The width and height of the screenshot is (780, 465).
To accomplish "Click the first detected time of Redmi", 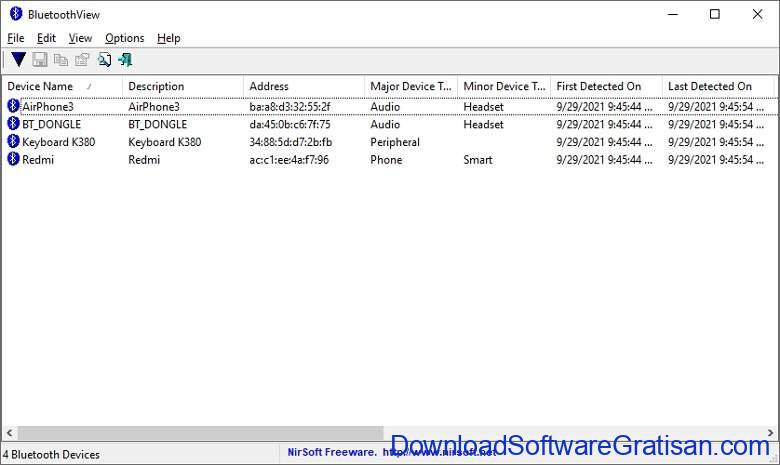I will (x=604, y=160).
